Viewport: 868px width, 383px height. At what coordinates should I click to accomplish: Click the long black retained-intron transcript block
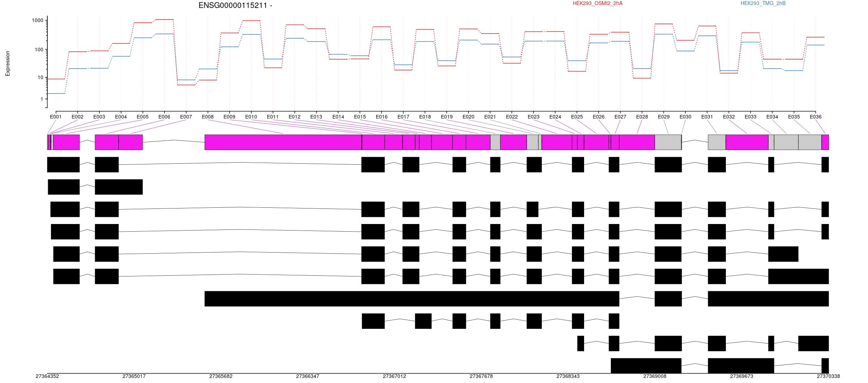tap(412, 299)
